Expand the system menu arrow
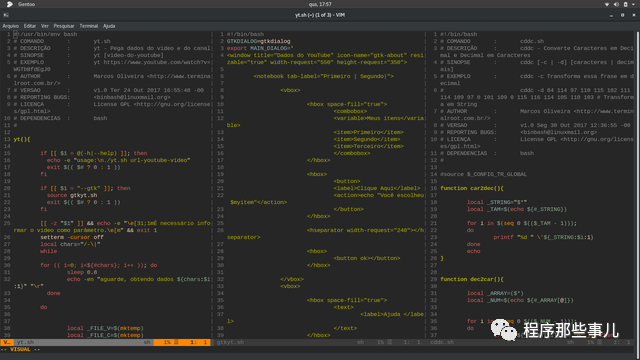 633,4
